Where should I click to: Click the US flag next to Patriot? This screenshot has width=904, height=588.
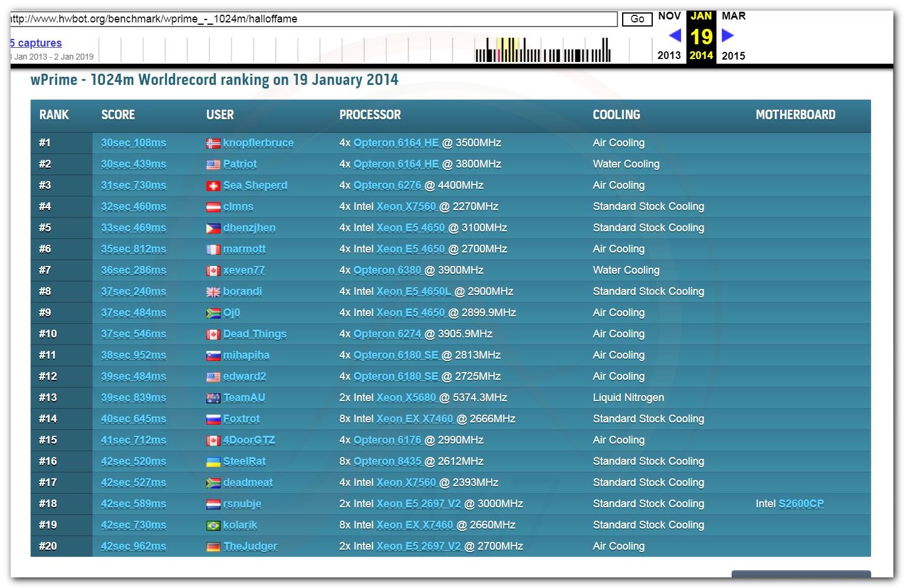(x=213, y=165)
